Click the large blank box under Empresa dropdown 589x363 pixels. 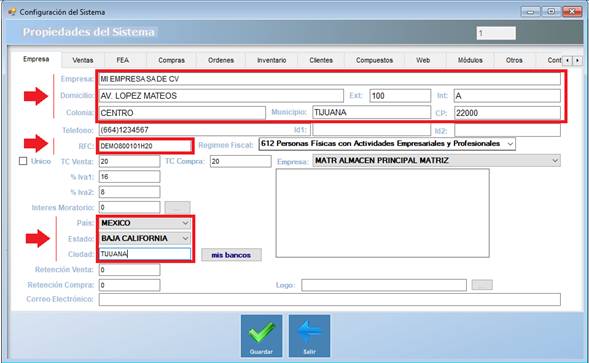[x=382, y=213]
